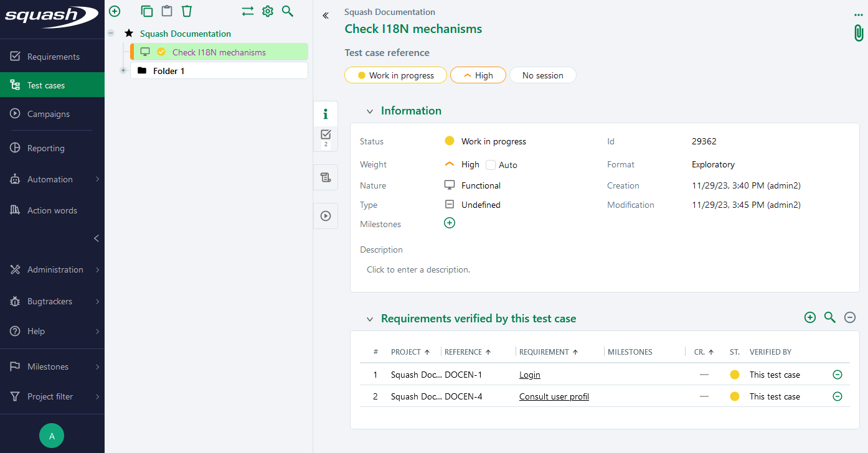Click the copy icon in tree toolbar
This screenshot has height=453, width=868.
click(x=147, y=11)
